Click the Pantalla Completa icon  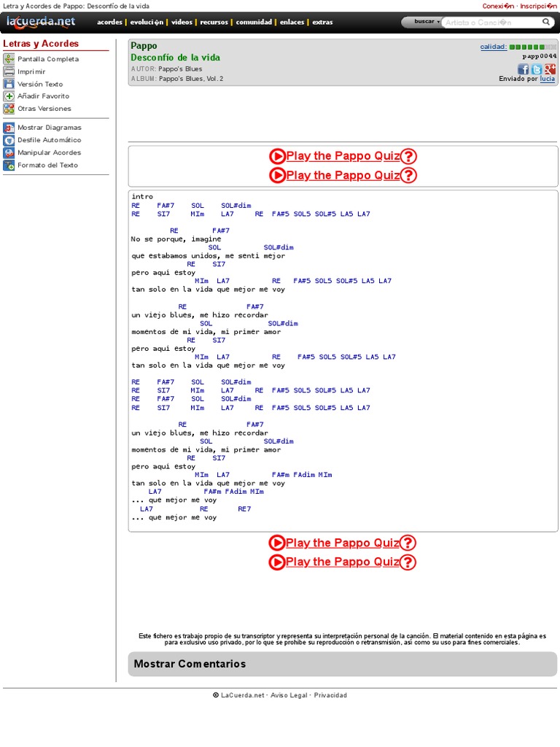9,59
